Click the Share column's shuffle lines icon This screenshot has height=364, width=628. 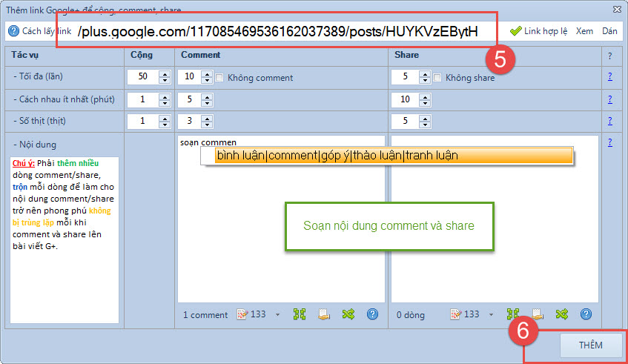(x=562, y=314)
